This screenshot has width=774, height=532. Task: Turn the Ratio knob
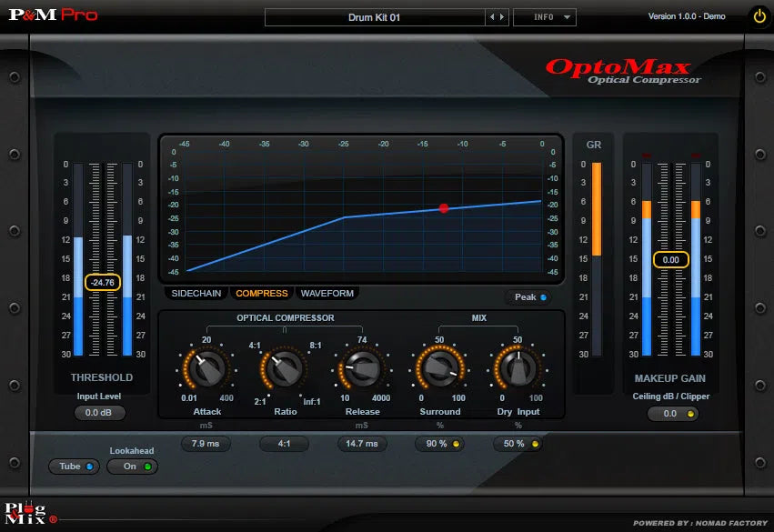tap(284, 370)
